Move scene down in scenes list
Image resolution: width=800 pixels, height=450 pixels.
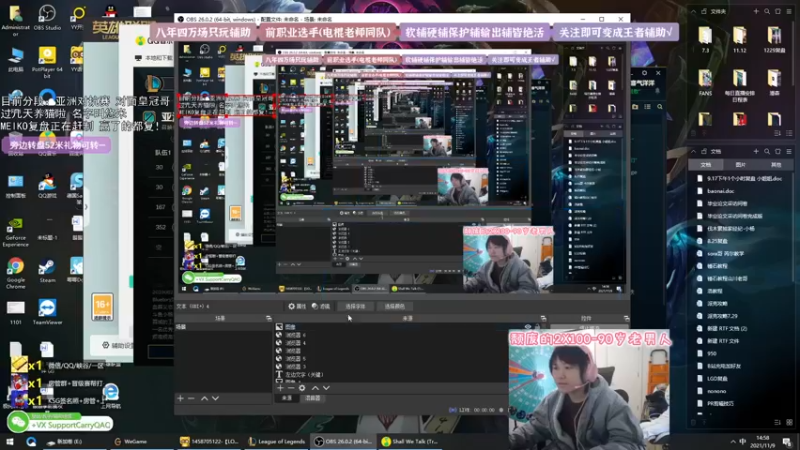215,398
